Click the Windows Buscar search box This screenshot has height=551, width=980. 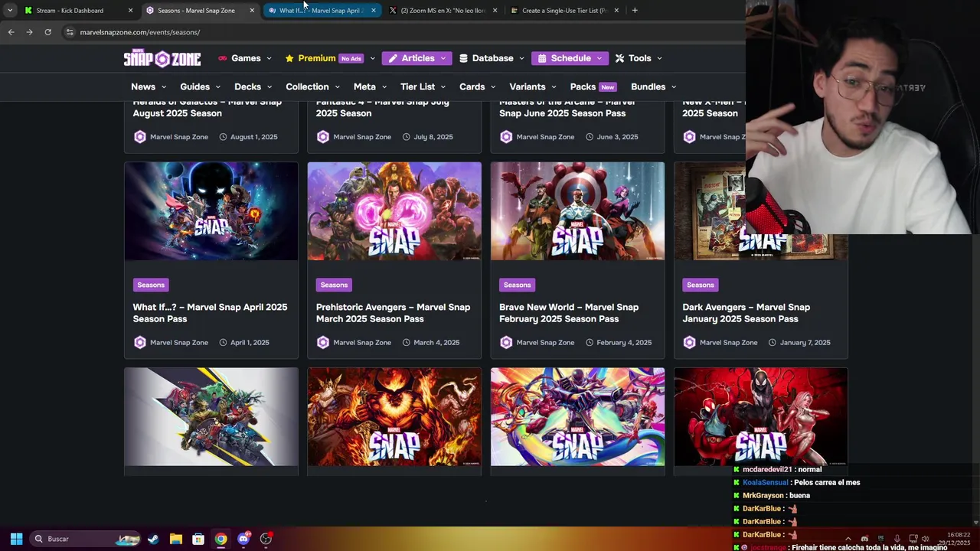[84, 539]
